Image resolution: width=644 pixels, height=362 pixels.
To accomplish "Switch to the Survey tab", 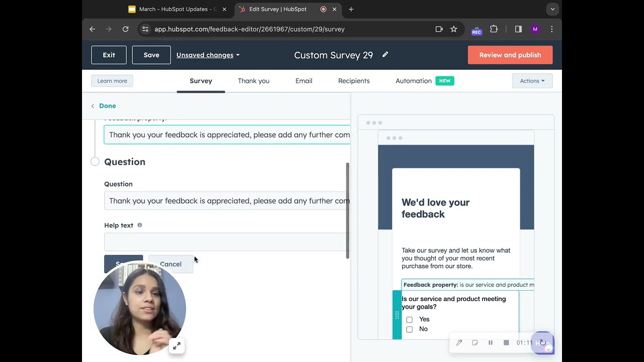I will [x=201, y=81].
